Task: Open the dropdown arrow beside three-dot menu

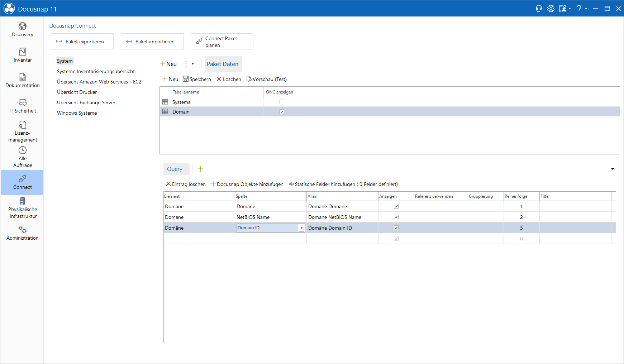Action: [x=193, y=64]
